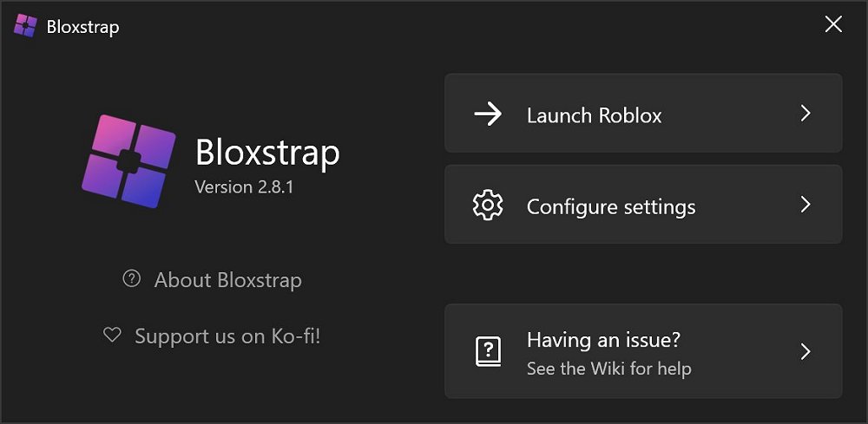868x424 pixels.
Task: Click the gear icon for Configure settings
Action: [488, 205]
